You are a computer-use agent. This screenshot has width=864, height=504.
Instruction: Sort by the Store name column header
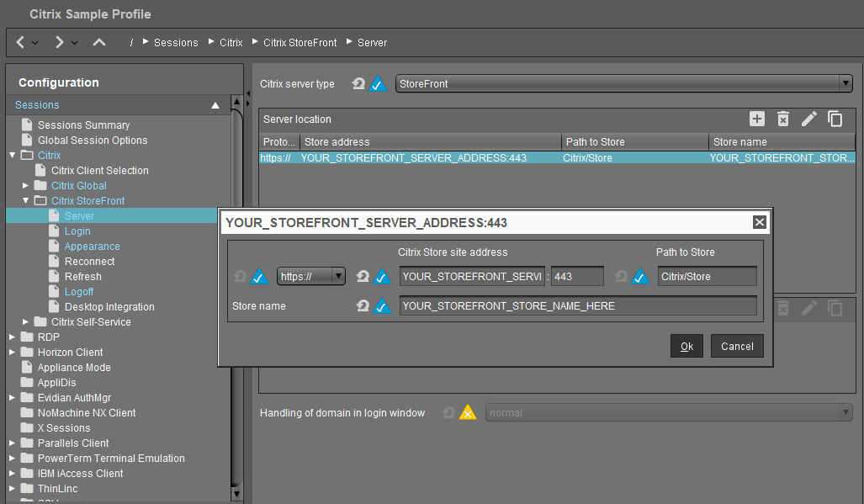tap(782, 141)
